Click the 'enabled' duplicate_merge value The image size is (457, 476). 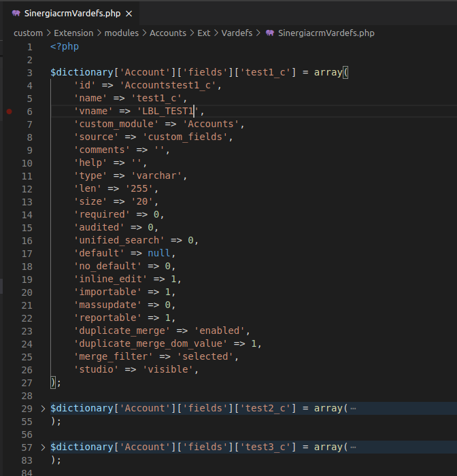click(x=220, y=330)
